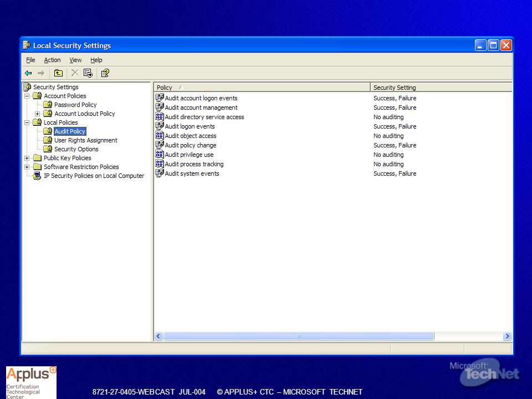Click icon beside Audit process tracking
The width and height of the screenshot is (532, 399).
pyautogui.click(x=160, y=164)
